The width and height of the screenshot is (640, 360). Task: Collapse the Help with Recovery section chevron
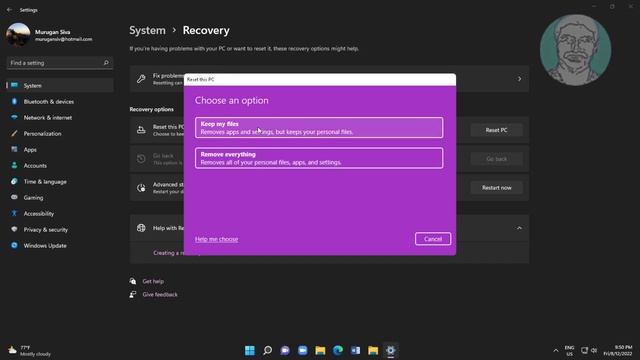coord(519,228)
